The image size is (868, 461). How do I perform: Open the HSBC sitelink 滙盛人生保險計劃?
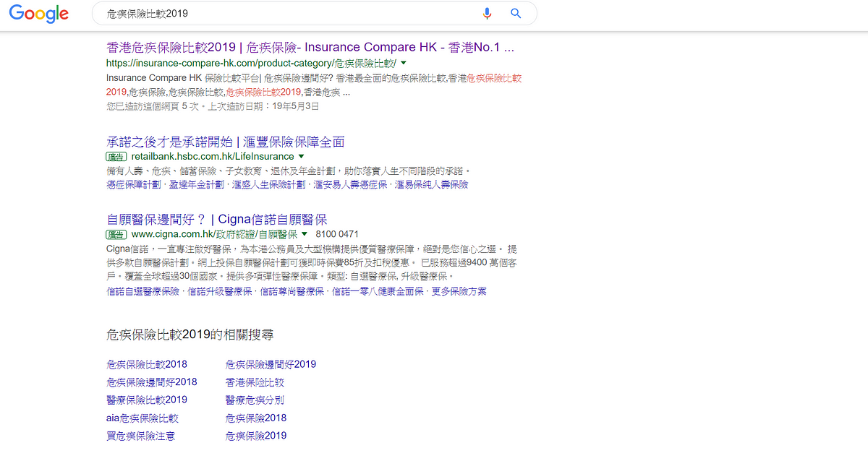[x=268, y=185]
